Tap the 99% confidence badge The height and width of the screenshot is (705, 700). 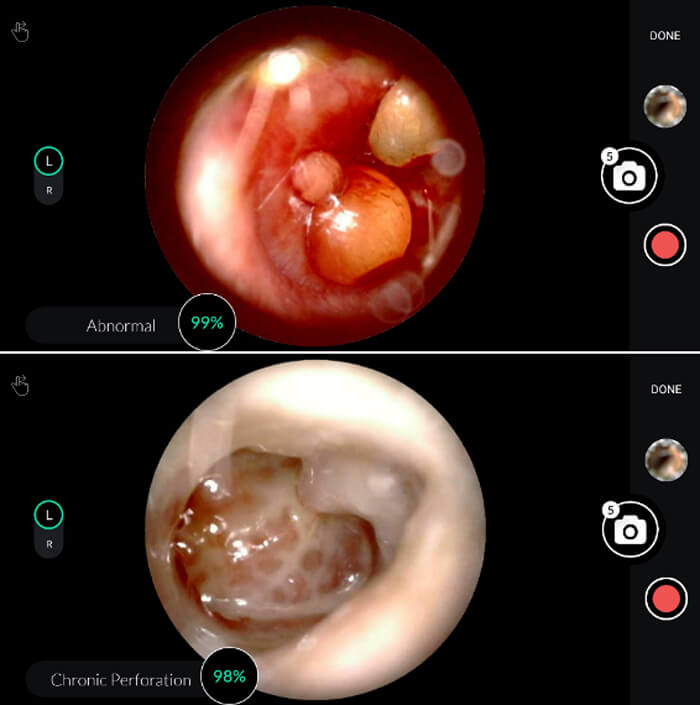(x=207, y=323)
